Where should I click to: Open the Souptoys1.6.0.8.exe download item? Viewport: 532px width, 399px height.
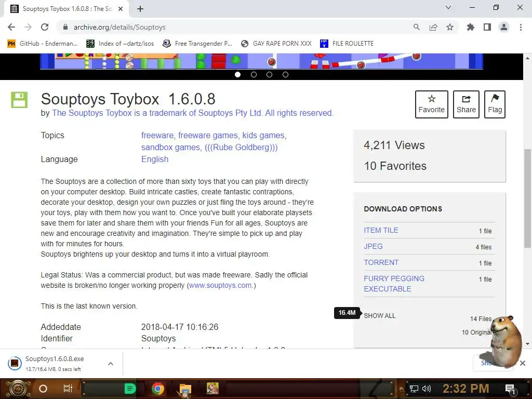pos(54,363)
